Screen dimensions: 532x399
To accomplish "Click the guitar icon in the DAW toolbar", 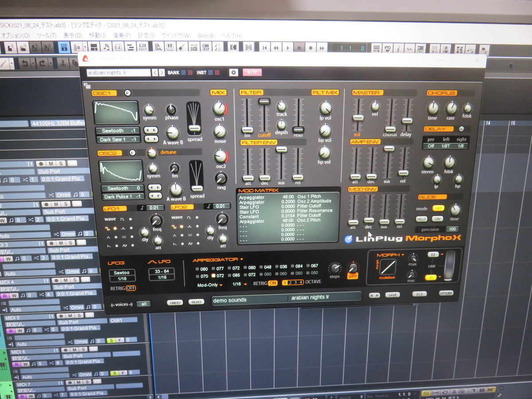I will point(182,47).
